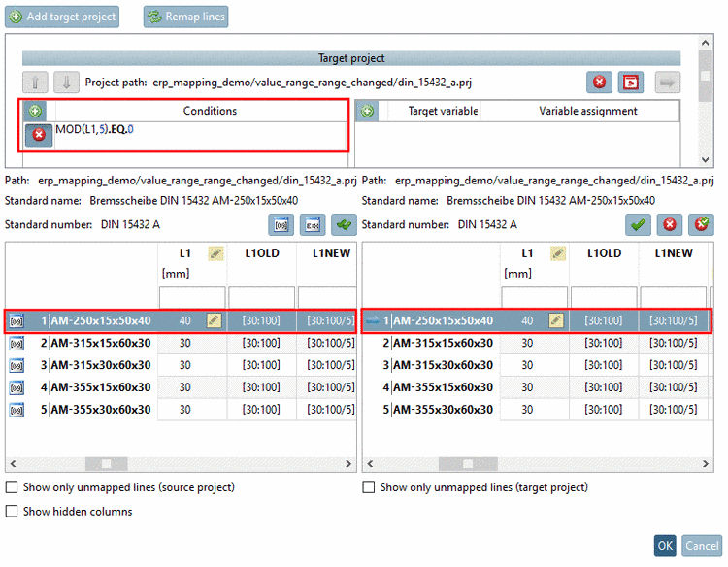Click the Target variable column header
This screenshot has height=567, width=728.
(x=443, y=111)
